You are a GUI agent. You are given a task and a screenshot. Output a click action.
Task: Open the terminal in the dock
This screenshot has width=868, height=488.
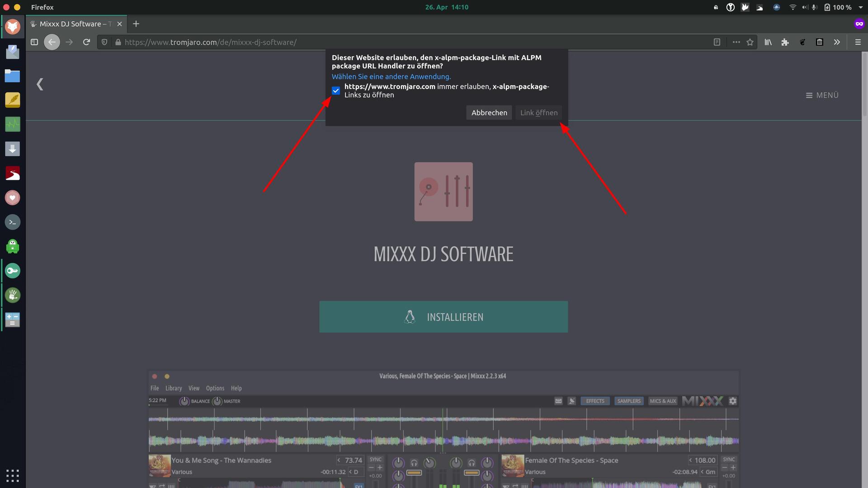(13, 222)
